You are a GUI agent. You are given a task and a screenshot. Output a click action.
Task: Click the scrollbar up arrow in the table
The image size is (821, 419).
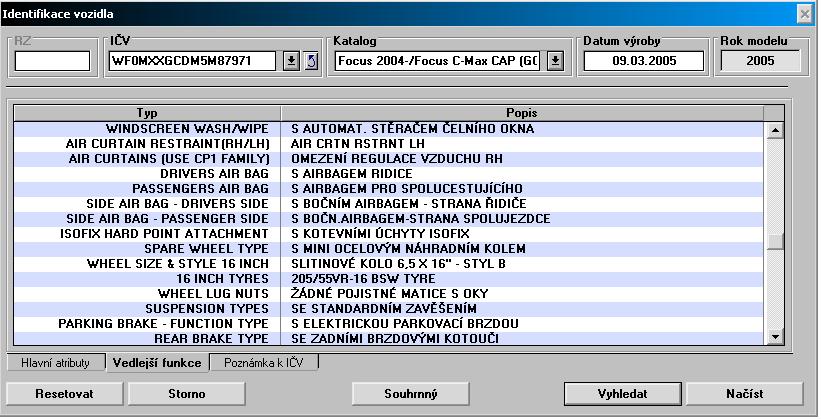[x=774, y=128]
